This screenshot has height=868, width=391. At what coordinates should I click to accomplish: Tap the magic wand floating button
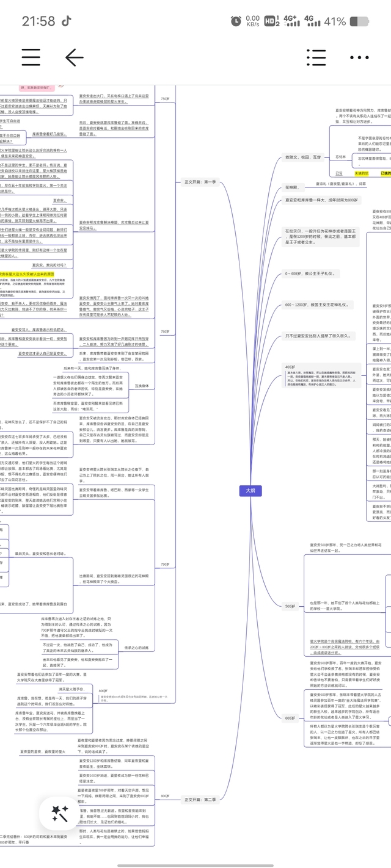click(60, 813)
